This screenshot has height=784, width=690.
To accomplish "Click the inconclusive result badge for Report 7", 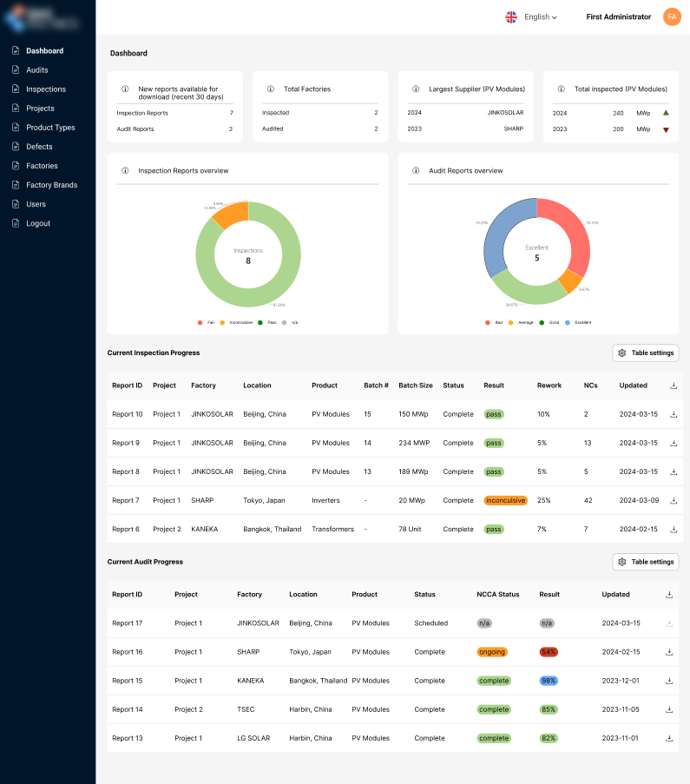I will (x=505, y=500).
